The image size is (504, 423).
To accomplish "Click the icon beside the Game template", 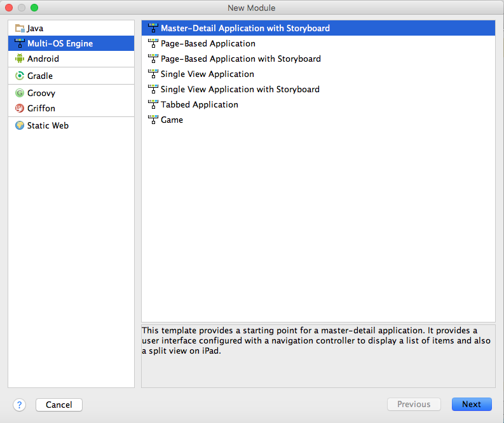I will click(153, 120).
